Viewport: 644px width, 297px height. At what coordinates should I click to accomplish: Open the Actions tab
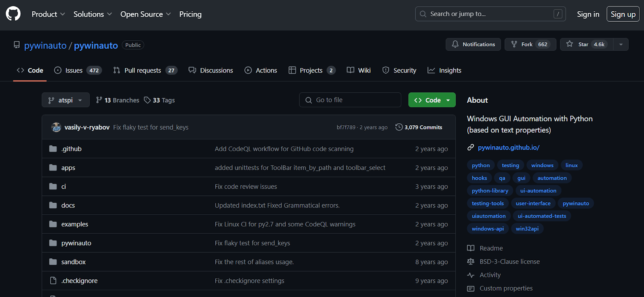(x=260, y=70)
